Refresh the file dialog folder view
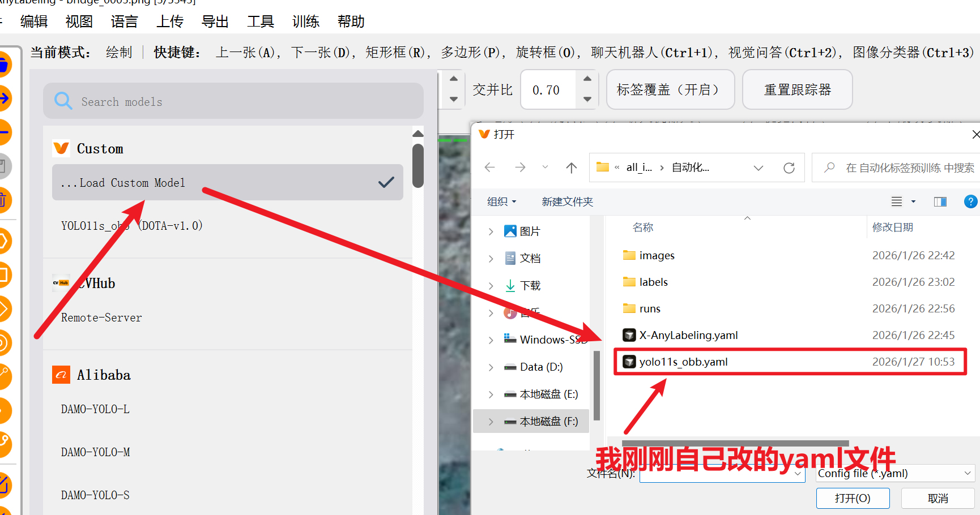Screen dimensions: 980x515 pyautogui.click(x=789, y=168)
